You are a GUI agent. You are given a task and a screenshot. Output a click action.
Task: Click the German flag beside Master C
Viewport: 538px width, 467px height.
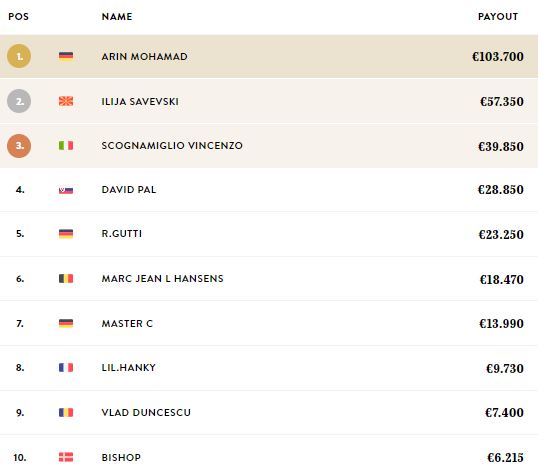(66, 323)
